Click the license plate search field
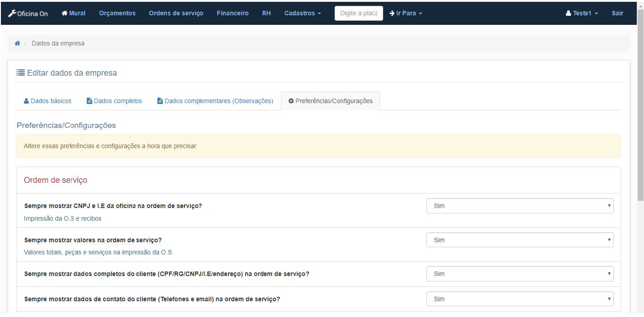This screenshot has width=644, height=317. pyautogui.click(x=358, y=13)
